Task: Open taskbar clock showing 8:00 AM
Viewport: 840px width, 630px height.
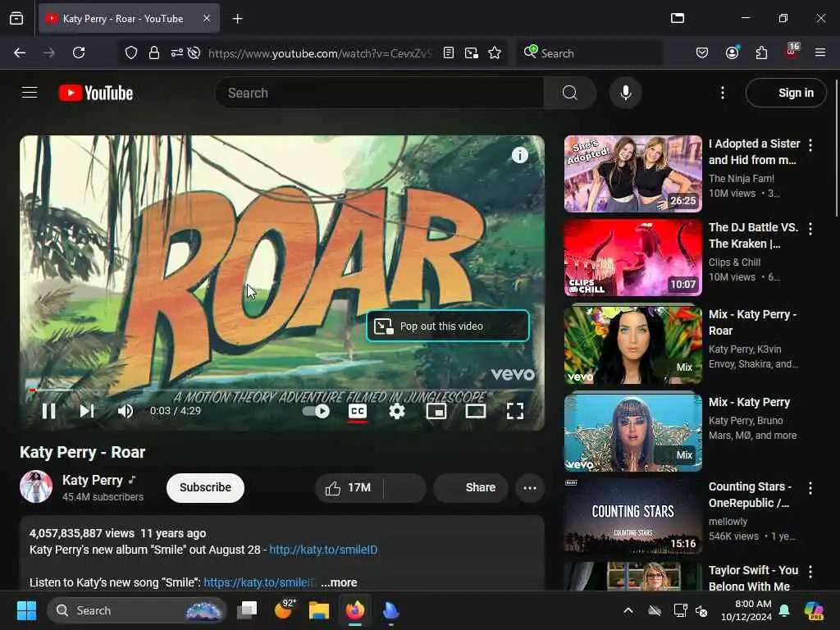Action: [x=746, y=610]
